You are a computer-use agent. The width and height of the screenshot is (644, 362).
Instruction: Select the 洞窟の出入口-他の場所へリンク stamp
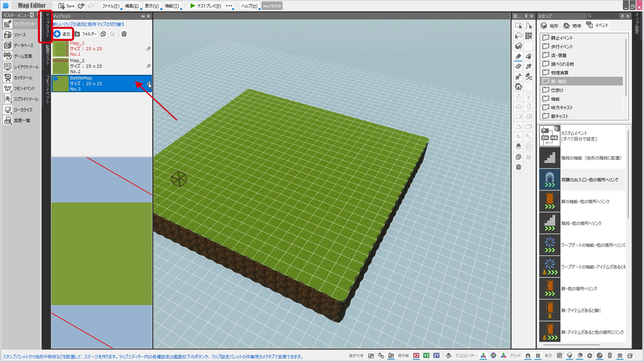(x=582, y=180)
